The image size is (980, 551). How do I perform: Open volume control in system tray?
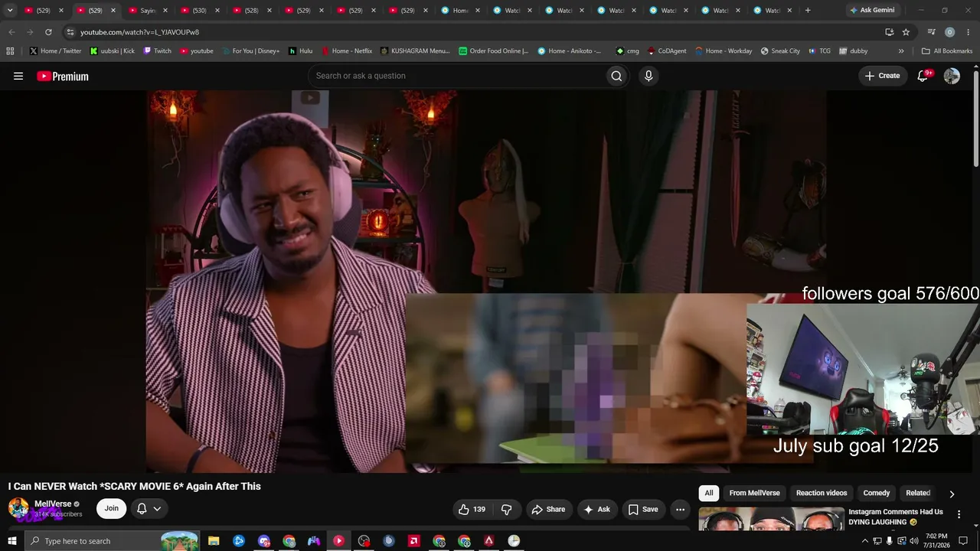pyautogui.click(x=913, y=541)
